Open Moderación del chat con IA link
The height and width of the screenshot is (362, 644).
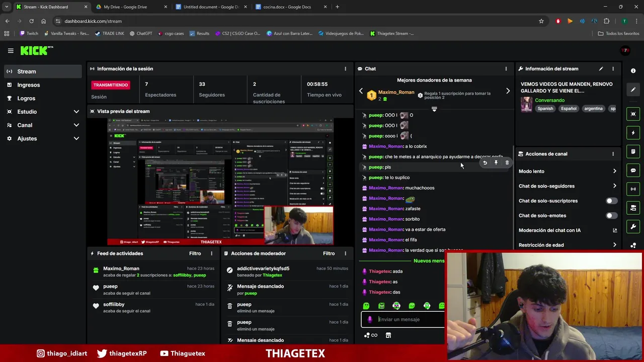pos(568,230)
